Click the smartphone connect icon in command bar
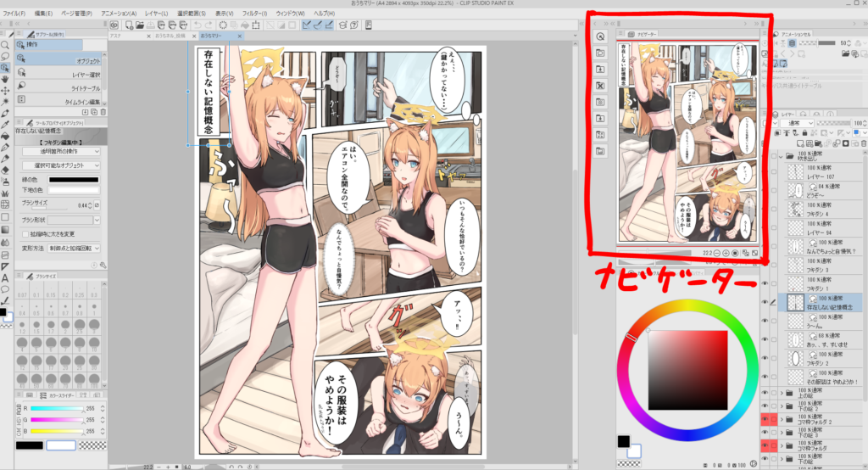The height and width of the screenshot is (470, 868). [x=368, y=25]
